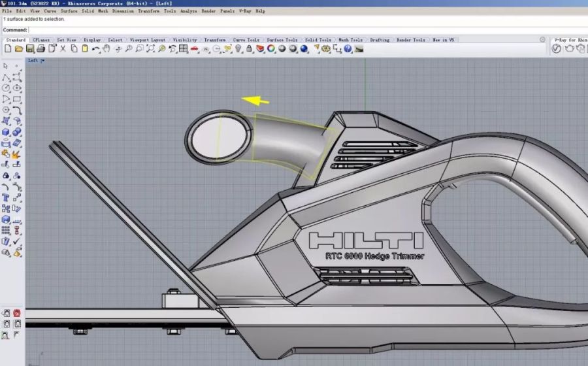Toggle the light bulb Hide objects icon
Image resolution: width=588 pixels, height=366 pixels.
[238, 49]
